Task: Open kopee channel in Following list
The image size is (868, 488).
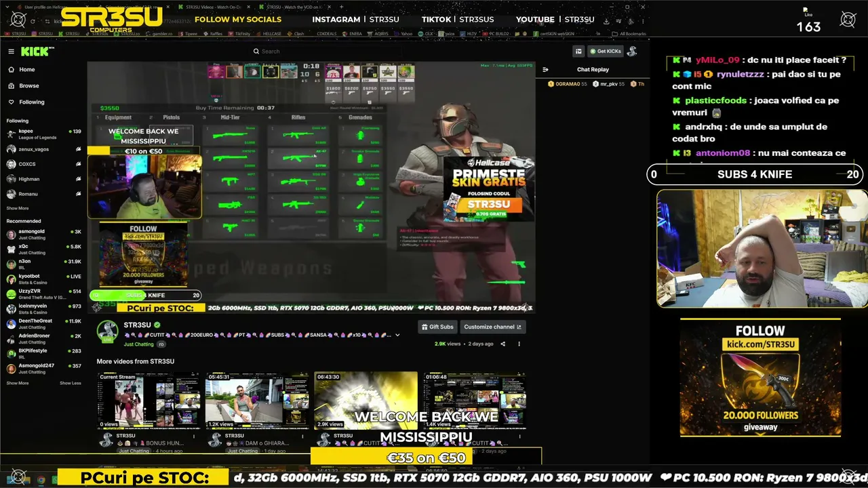Action: click(x=43, y=134)
